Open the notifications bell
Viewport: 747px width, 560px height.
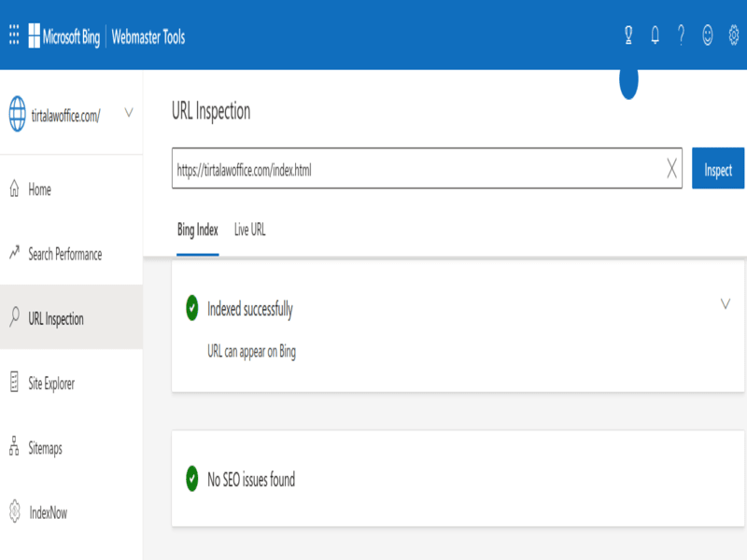tap(655, 35)
